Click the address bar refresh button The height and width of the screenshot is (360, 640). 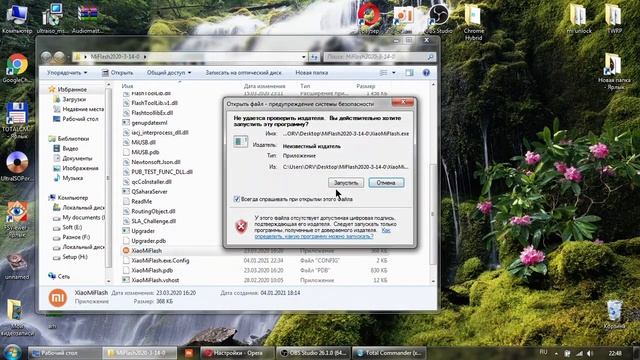314,57
